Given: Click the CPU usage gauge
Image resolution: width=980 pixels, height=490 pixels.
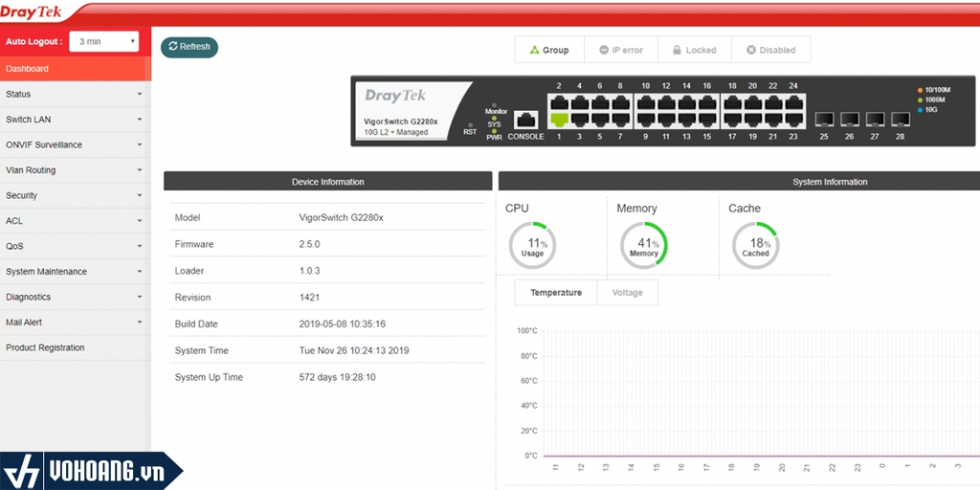Looking at the screenshot, I should 532,246.
